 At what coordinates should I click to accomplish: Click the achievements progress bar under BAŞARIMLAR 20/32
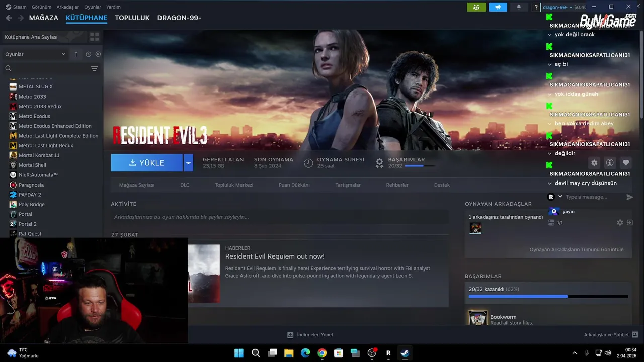point(420,166)
